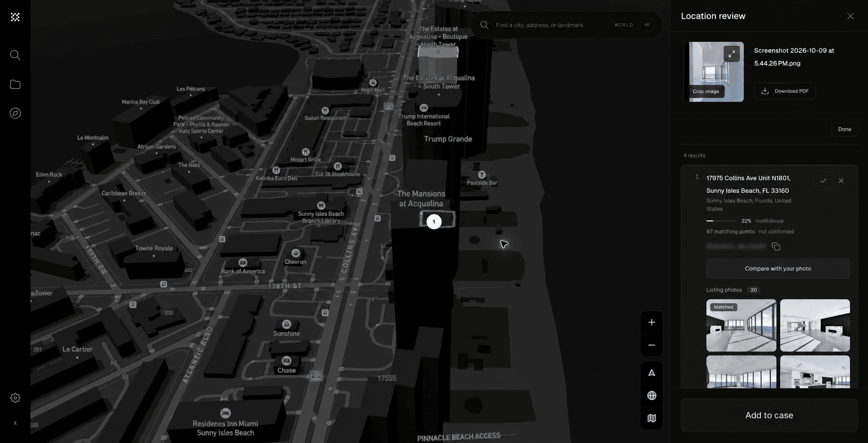Download PDF of the location review
This screenshot has width=868, height=443.
785,91
